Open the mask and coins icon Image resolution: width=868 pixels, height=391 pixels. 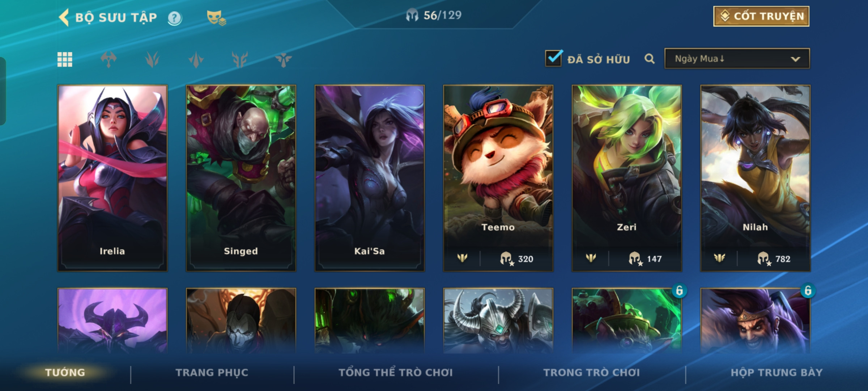click(x=216, y=17)
